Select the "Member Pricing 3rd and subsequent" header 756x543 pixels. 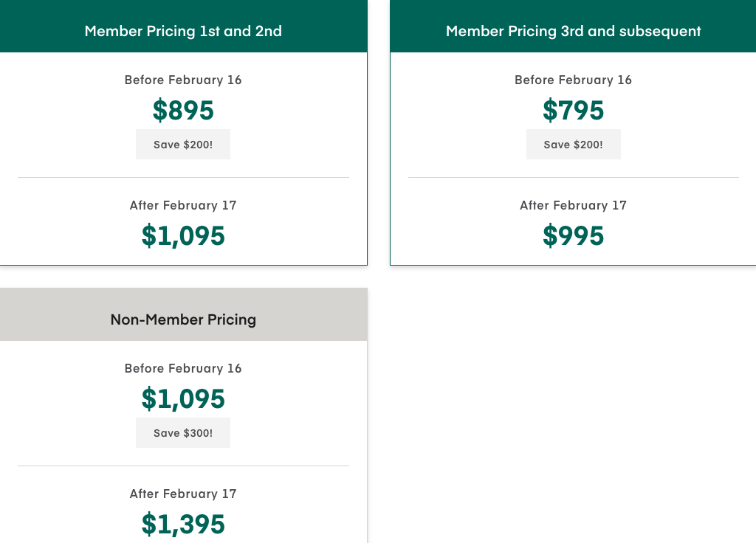tap(573, 31)
